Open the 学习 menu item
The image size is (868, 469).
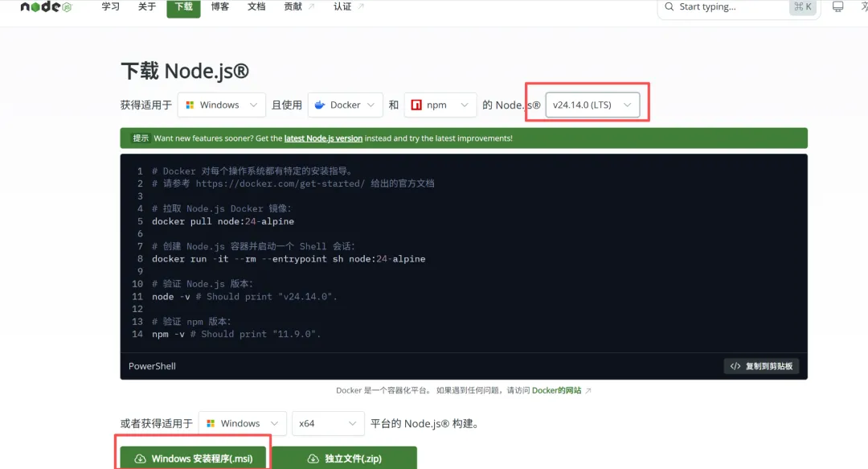pos(111,6)
